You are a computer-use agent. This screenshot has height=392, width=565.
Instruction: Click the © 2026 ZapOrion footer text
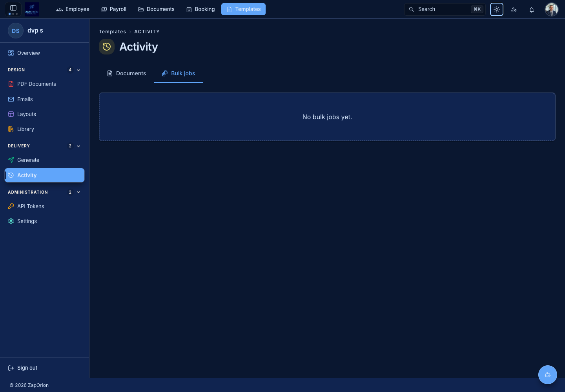pyautogui.click(x=29, y=385)
